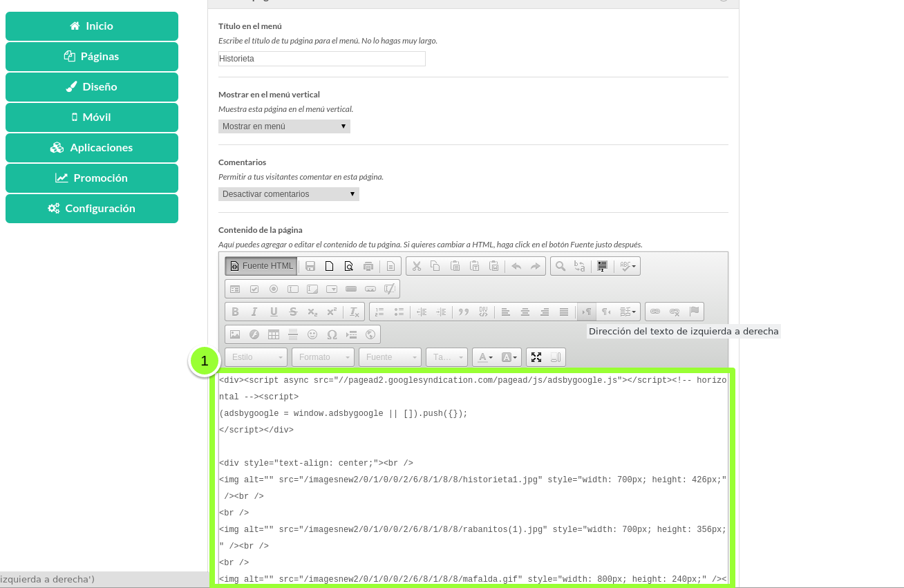Click the Page Break icon
The image size is (904, 588).
click(x=351, y=334)
